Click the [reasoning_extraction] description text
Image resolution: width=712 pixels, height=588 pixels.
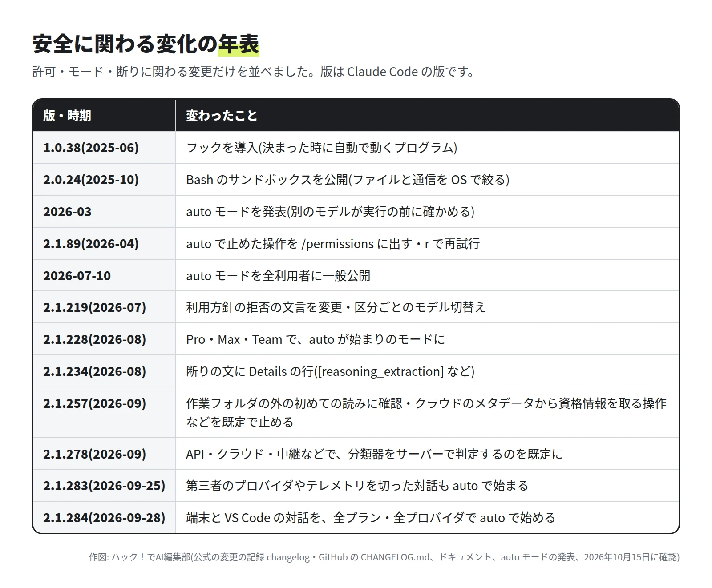[330, 371]
